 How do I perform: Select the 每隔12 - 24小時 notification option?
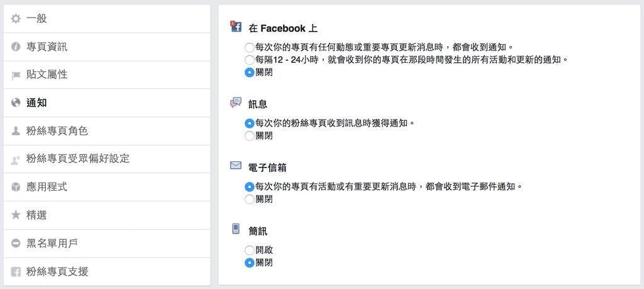click(x=250, y=60)
